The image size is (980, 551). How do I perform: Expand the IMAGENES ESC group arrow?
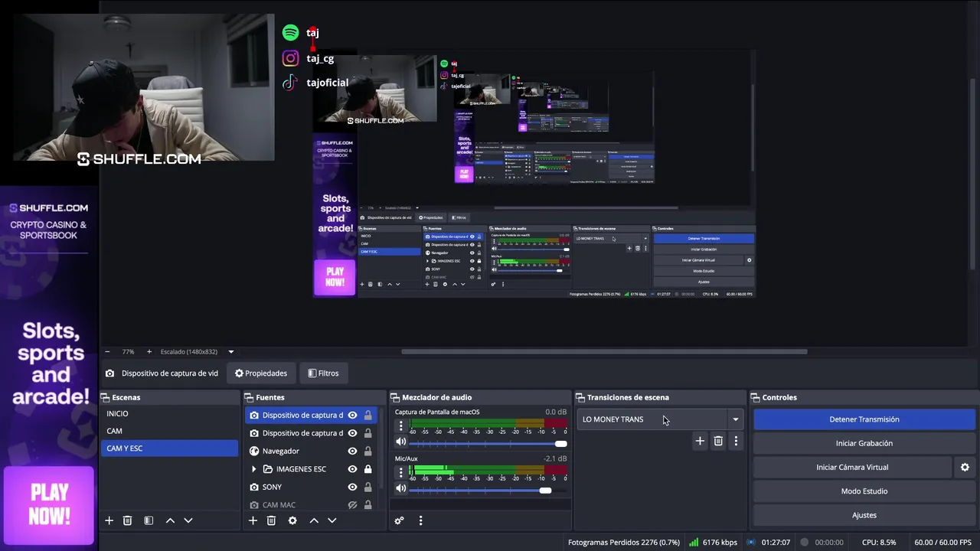point(254,469)
